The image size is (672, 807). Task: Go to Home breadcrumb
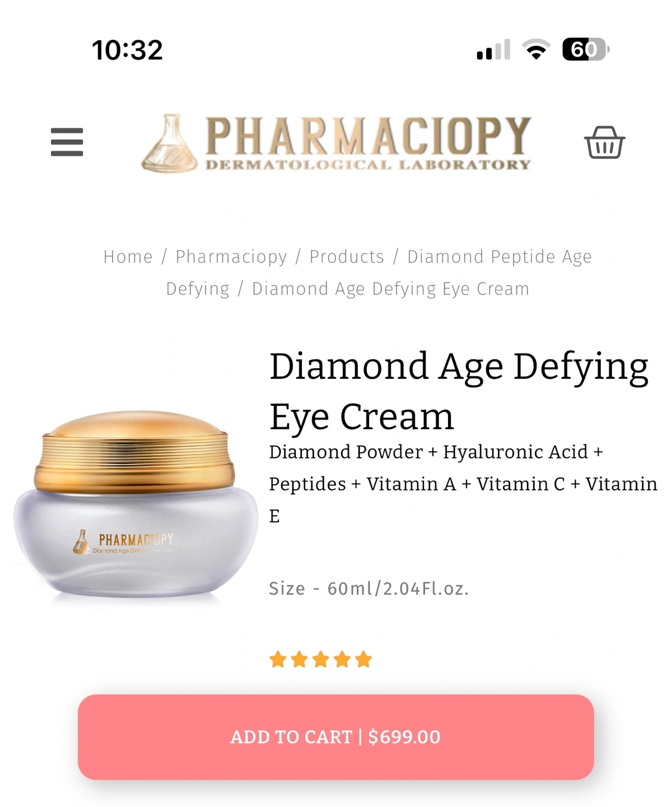pyautogui.click(x=128, y=257)
